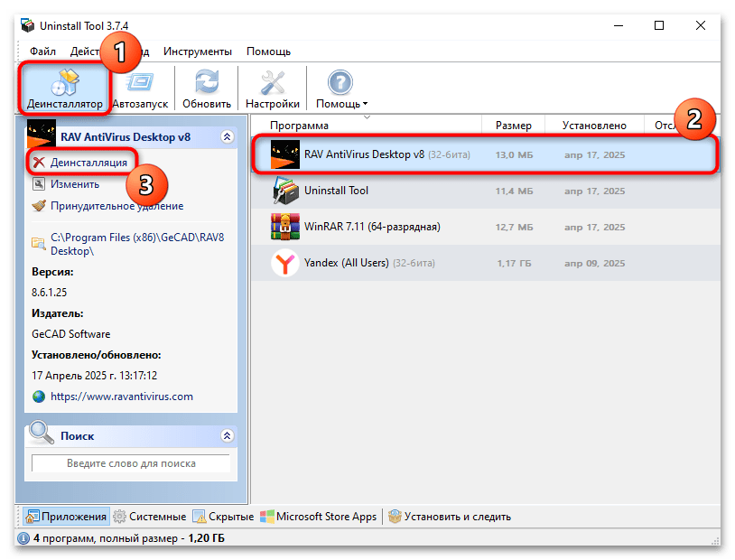The height and width of the screenshot is (560, 735).
Task: Click size 13,0 МБ of RAV AntiVirus
Action: click(514, 154)
